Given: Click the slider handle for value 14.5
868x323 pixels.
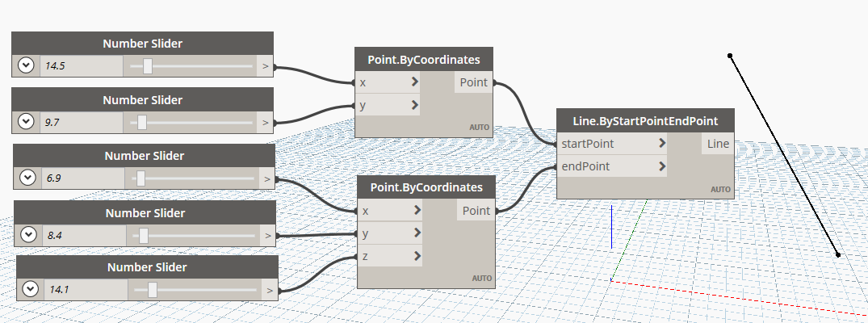Looking at the screenshot, I should [x=147, y=66].
